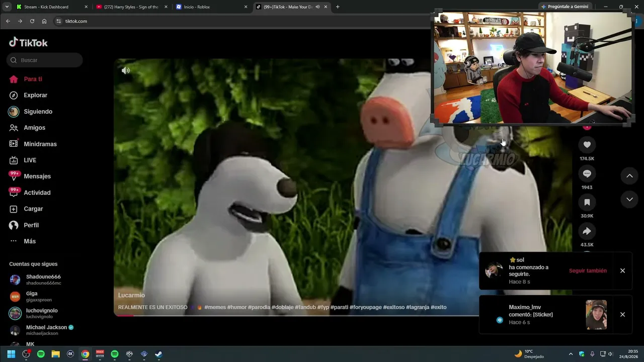Click the #memes hashtag
The width and height of the screenshot is (644, 362).
pyautogui.click(x=215, y=307)
